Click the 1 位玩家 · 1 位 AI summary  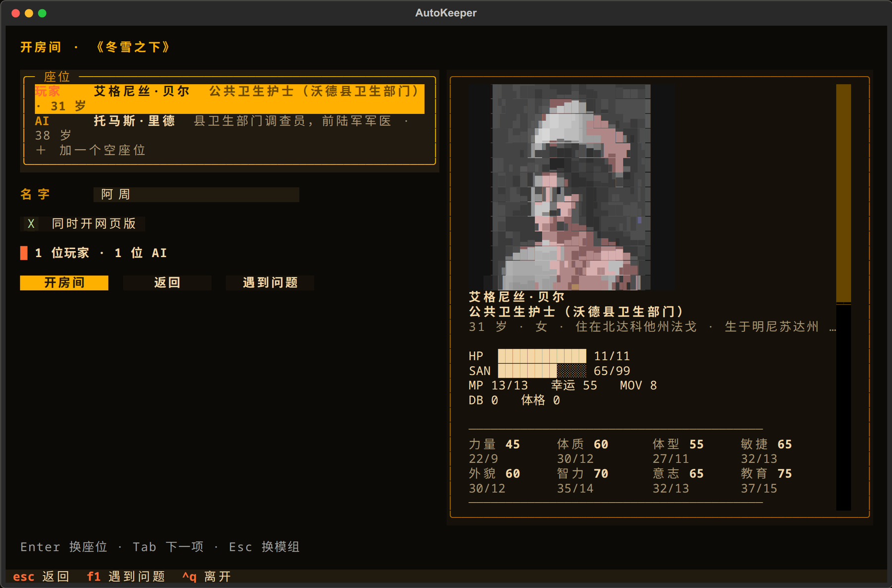click(x=101, y=253)
